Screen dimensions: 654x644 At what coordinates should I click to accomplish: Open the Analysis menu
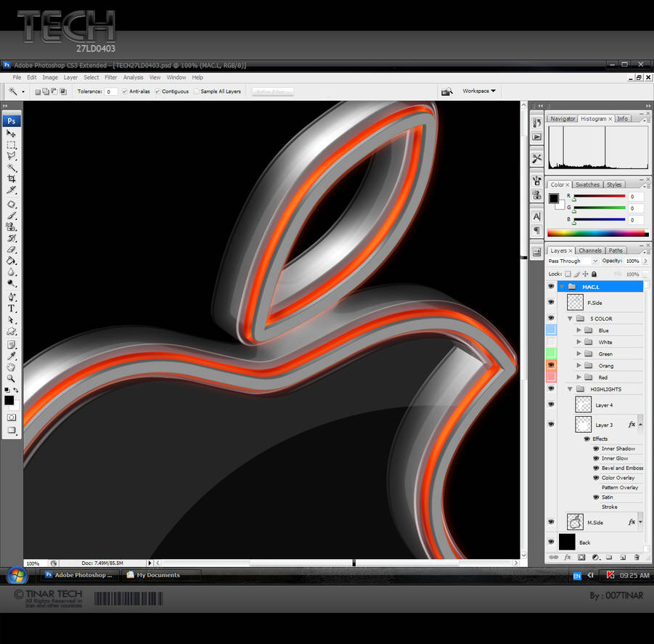[133, 78]
